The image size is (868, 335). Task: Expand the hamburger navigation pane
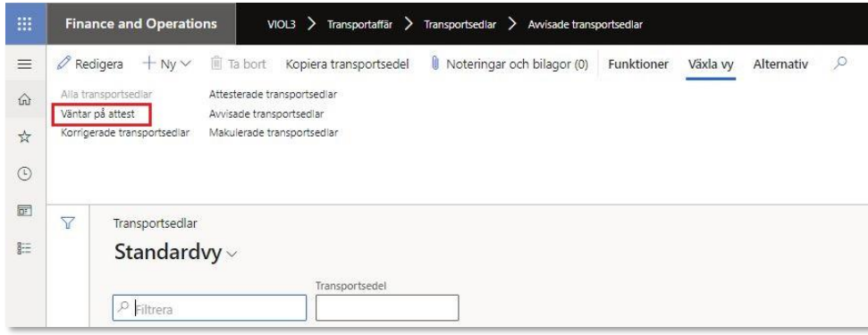25,64
